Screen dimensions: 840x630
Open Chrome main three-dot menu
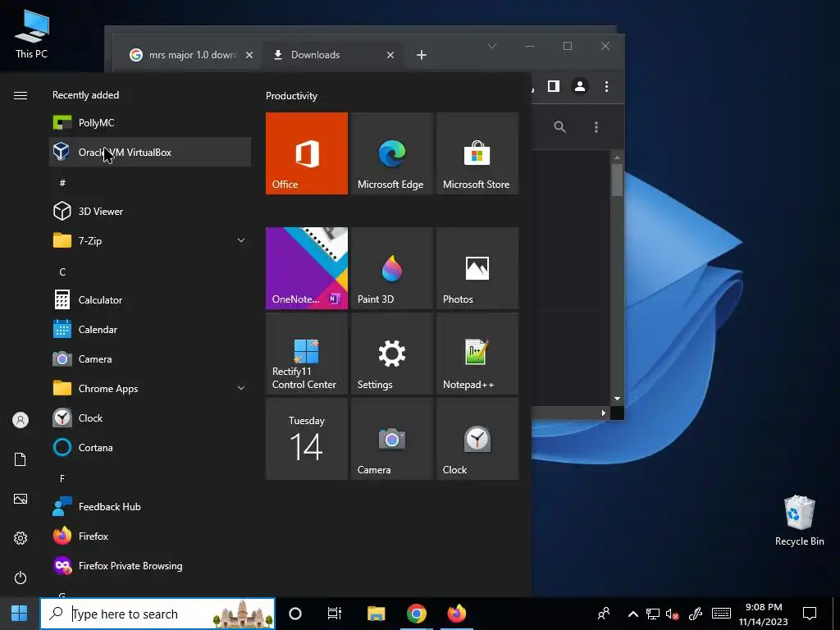click(x=606, y=86)
